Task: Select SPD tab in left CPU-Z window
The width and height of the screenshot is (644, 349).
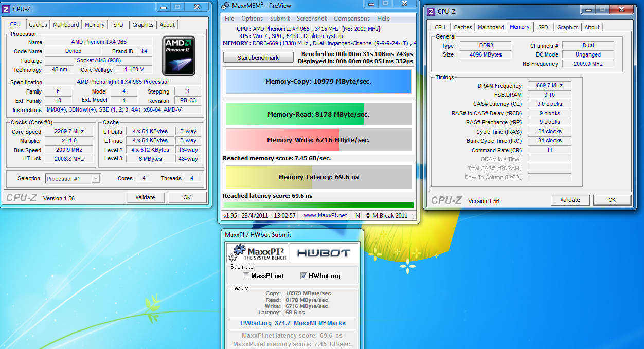Action: pos(118,25)
